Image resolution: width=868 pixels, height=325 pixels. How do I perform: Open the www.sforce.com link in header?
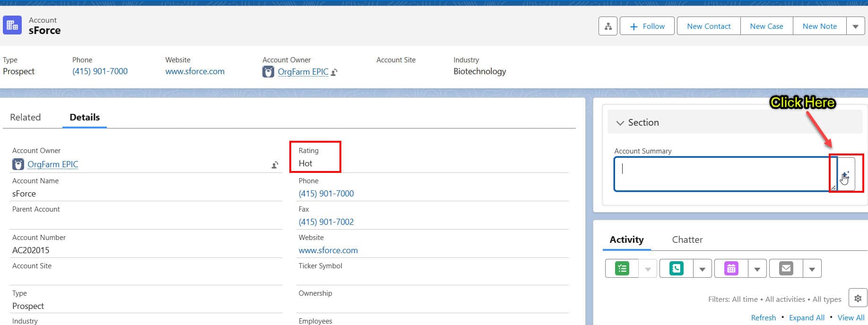195,71
